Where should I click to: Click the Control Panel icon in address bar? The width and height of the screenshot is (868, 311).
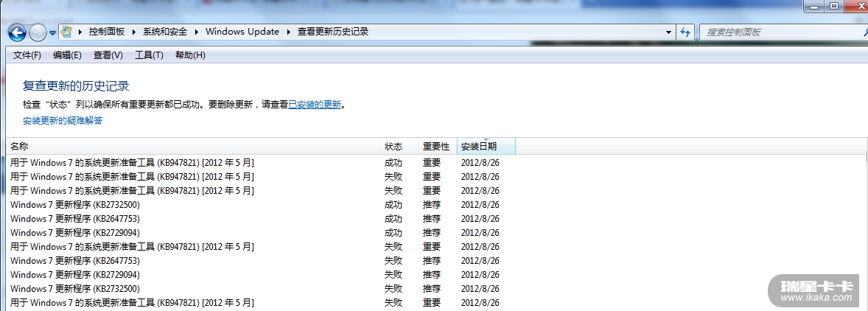click(66, 32)
